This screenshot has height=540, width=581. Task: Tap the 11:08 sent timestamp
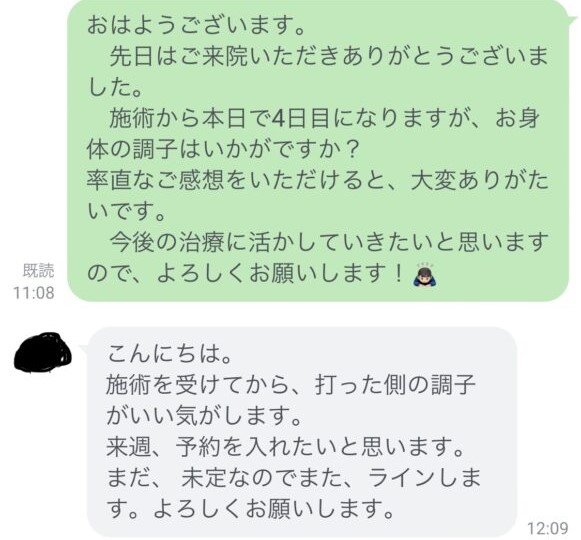point(34,292)
